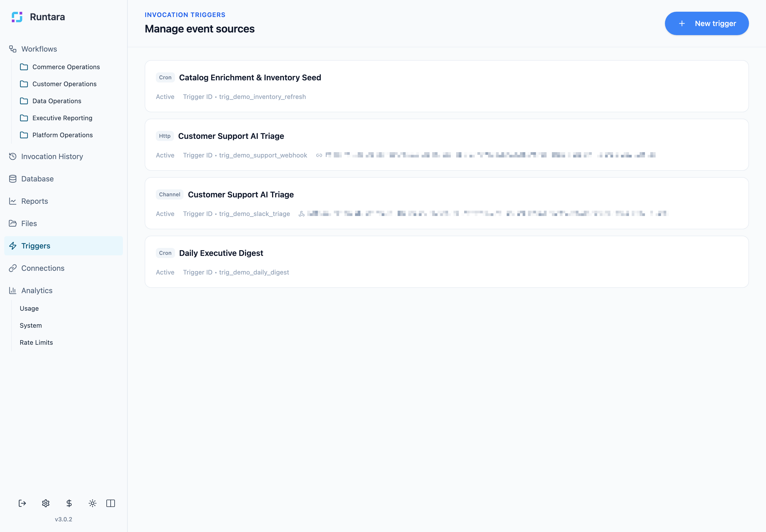Navigate to Reports
Viewport: 766px width, 532px height.
pos(63,201)
